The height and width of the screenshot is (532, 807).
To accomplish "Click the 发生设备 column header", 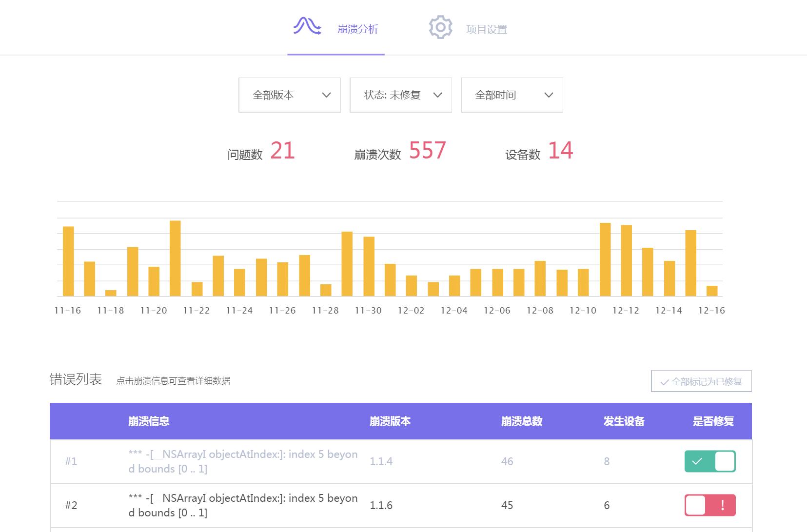I will pos(624,421).
